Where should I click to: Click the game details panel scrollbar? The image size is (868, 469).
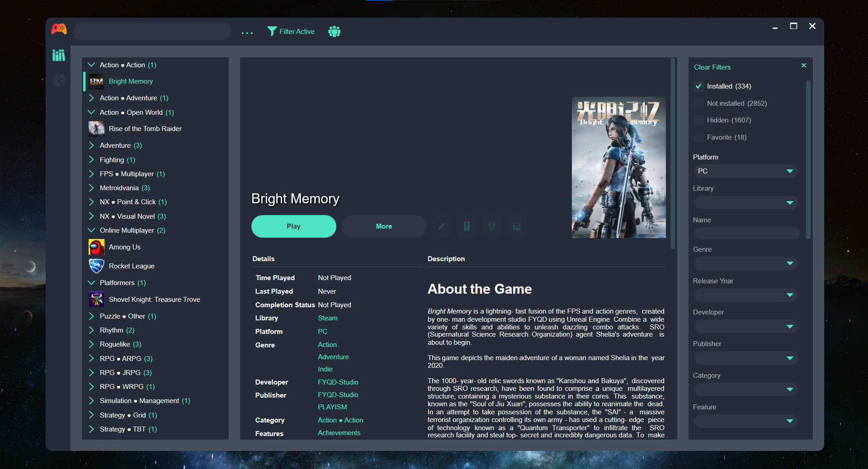coord(673,154)
